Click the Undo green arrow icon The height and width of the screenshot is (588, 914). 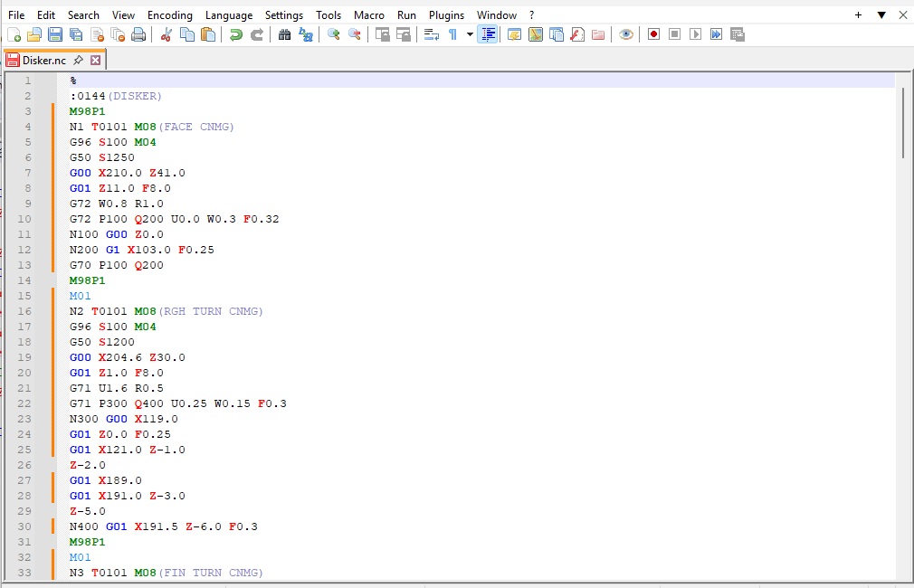click(x=235, y=34)
